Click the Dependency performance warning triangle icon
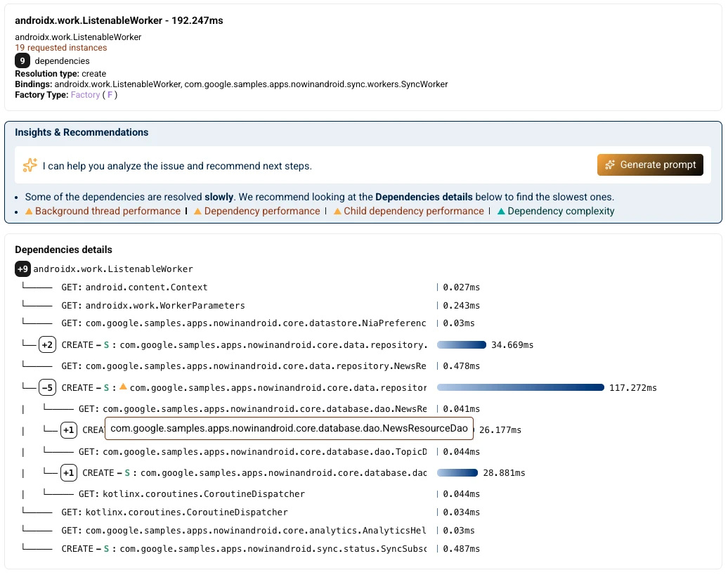Screen dimensions: 728x575 tap(198, 211)
